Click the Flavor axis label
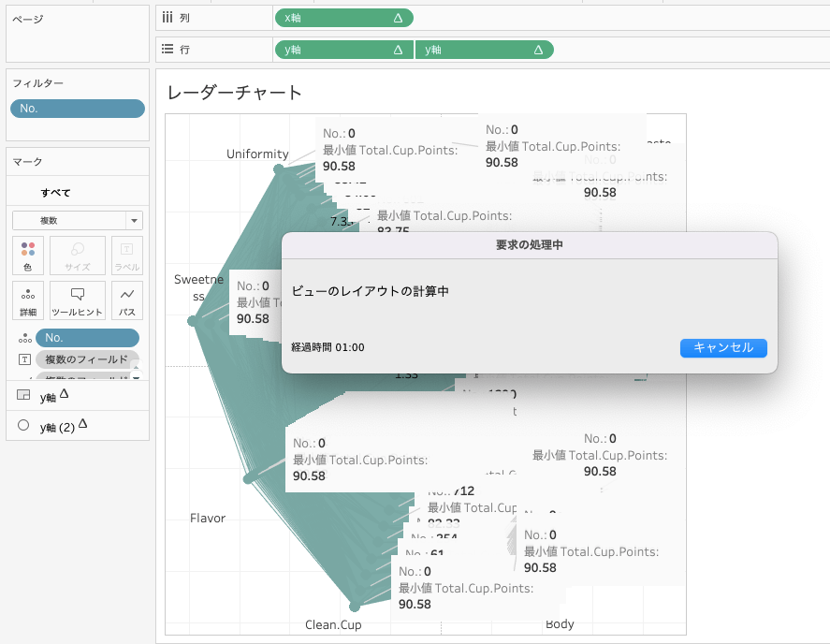The image size is (830, 644). coord(208,518)
